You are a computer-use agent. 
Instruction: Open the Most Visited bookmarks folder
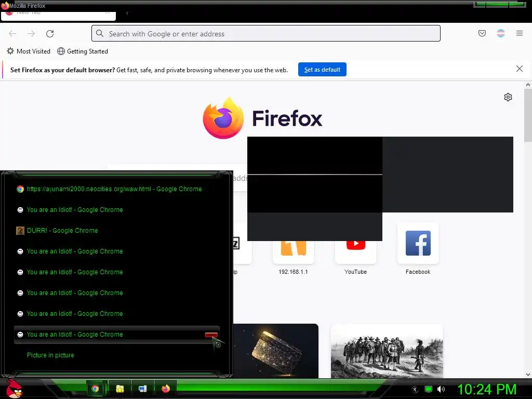point(29,51)
